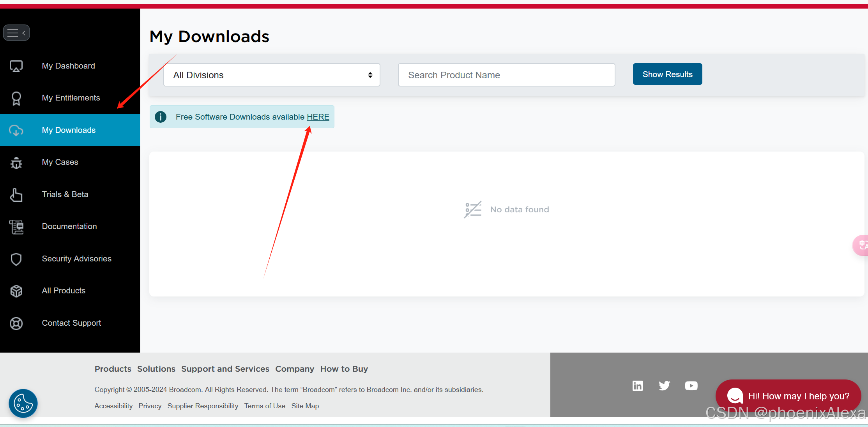868x427 pixels.
Task: Expand the All Divisions dropdown
Action: [x=272, y=75]
